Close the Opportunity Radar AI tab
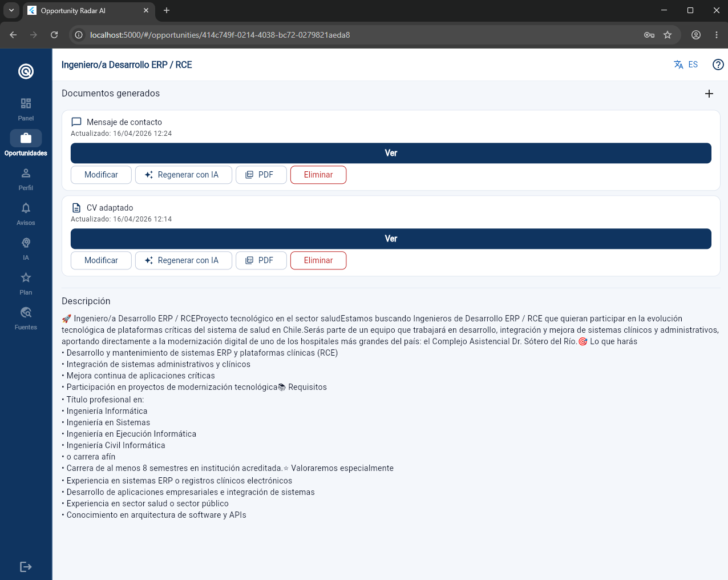The image size is (728, 580). [146, 10]
